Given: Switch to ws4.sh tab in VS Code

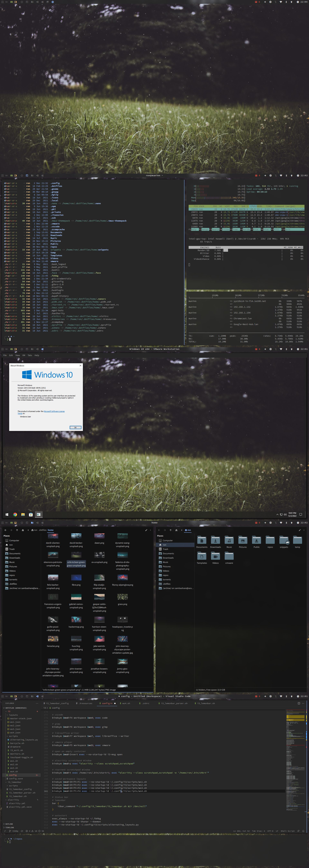Looking at the screenshot, I should [125, 703].
